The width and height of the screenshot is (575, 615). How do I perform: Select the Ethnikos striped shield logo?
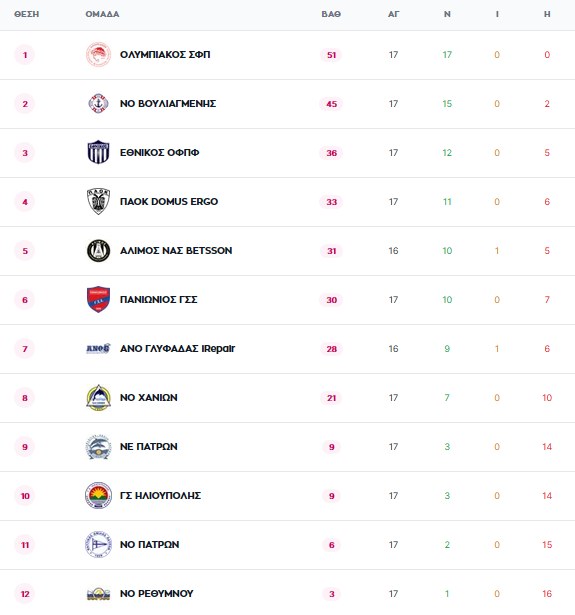[x=98, y=152]
